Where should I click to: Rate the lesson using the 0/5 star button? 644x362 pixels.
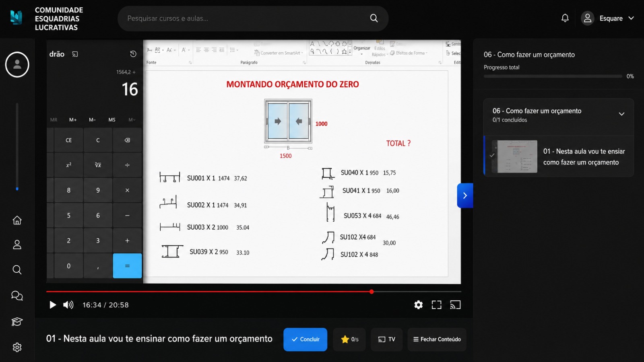coord(349,339)
